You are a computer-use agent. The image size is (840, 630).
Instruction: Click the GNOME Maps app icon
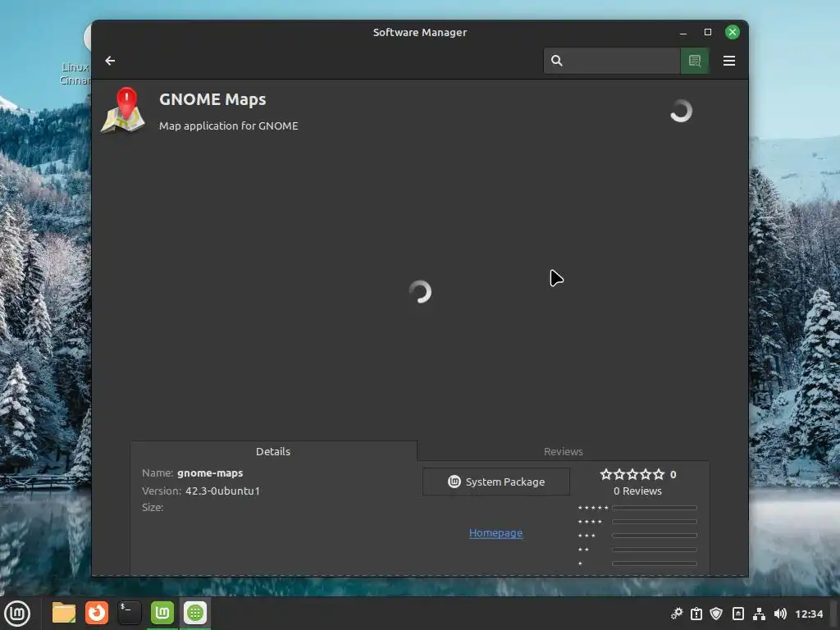point(123,110)
